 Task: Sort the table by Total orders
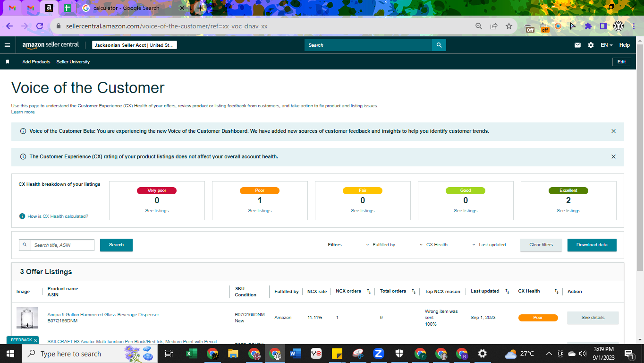(x=414, y=291)
